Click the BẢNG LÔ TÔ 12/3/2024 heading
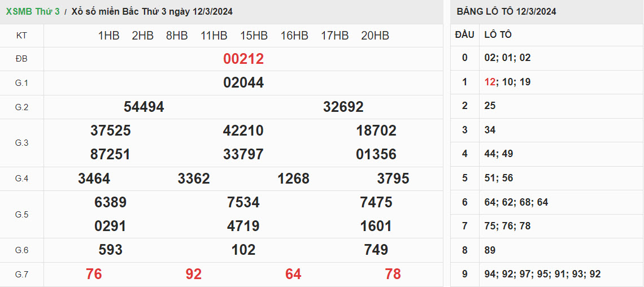 506,11
